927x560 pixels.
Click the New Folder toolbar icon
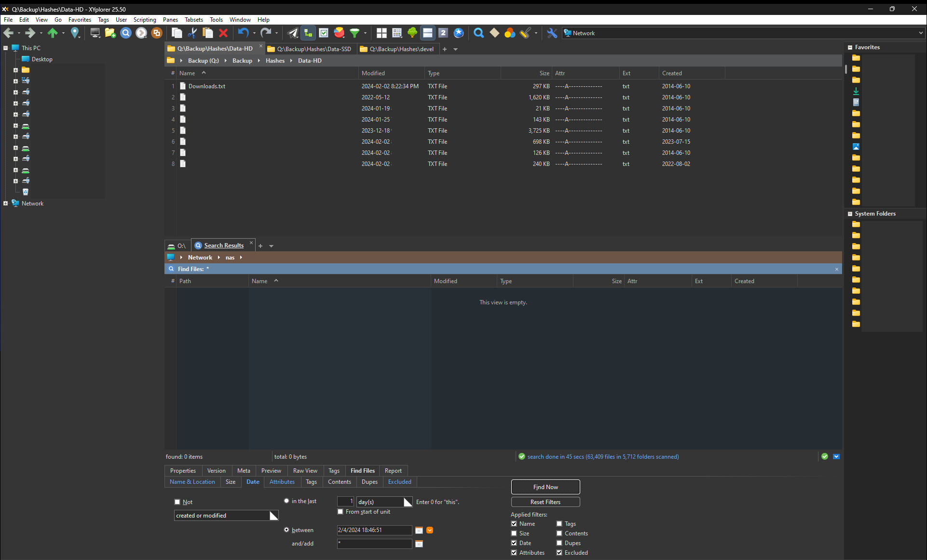(x=110, y=33)
